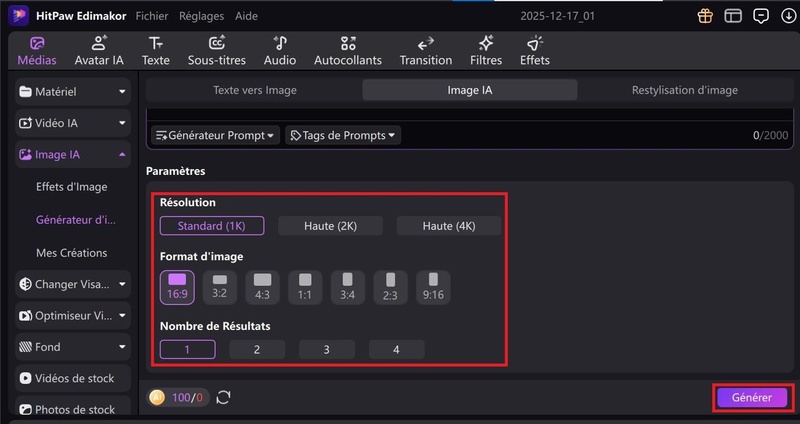Click the Photos de stock icon

coord(25,409)
